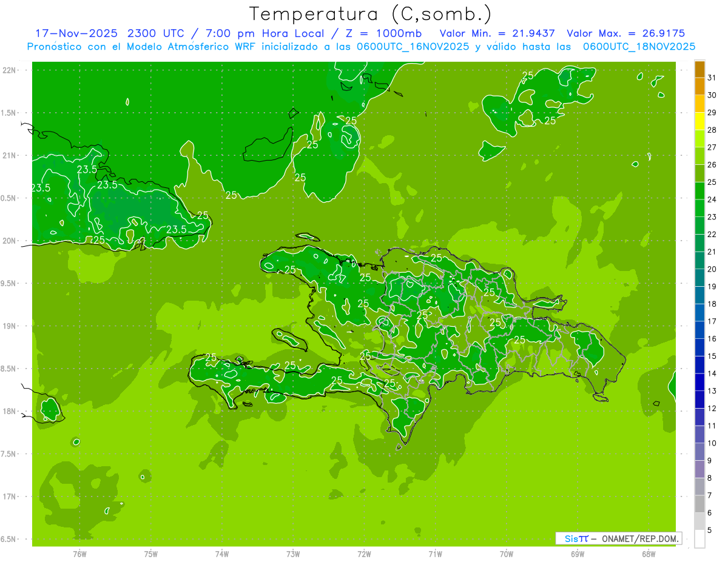Click the "19N" latitude axis label
728x562 pixels.
point(10,326)
